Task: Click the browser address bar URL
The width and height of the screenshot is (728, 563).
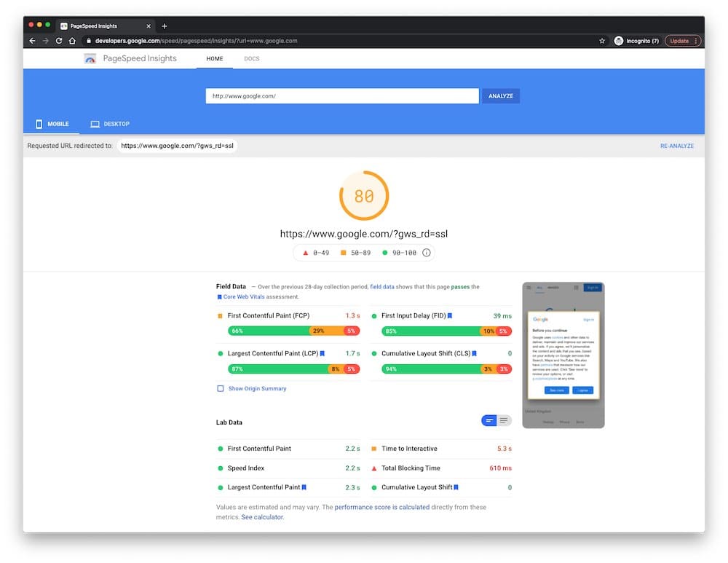Action: tap(196, 41)
